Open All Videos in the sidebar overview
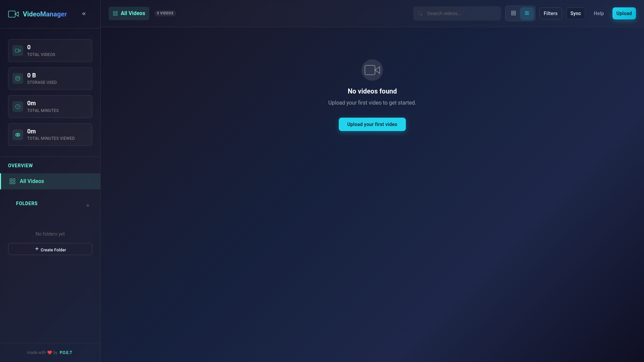Screen dimensions: 644x362 tap(50, 181)
